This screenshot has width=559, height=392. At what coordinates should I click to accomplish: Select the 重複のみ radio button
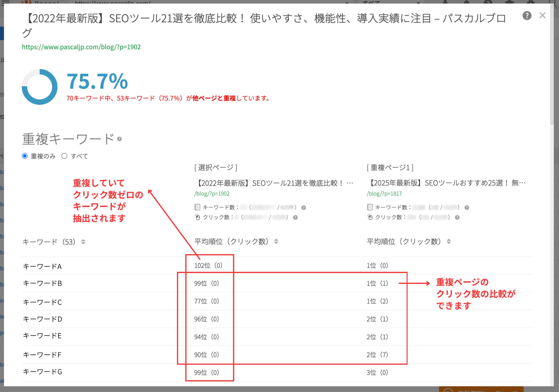click(25, 156)
